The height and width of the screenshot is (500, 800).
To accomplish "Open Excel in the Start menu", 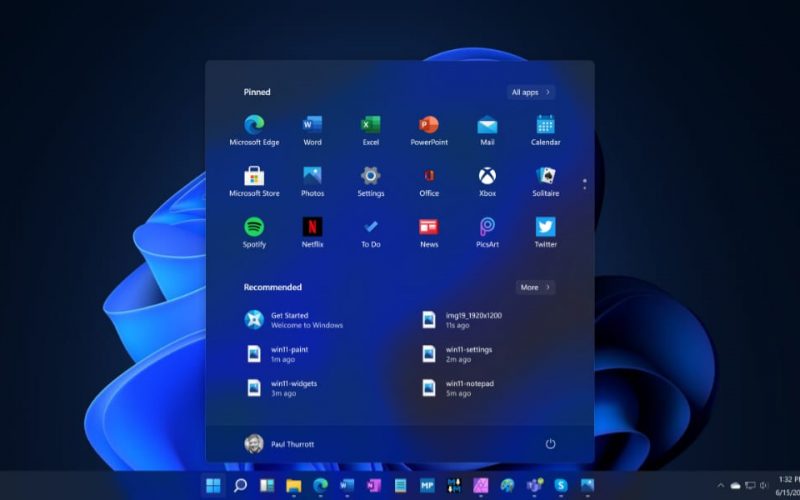I will point(370,131).
